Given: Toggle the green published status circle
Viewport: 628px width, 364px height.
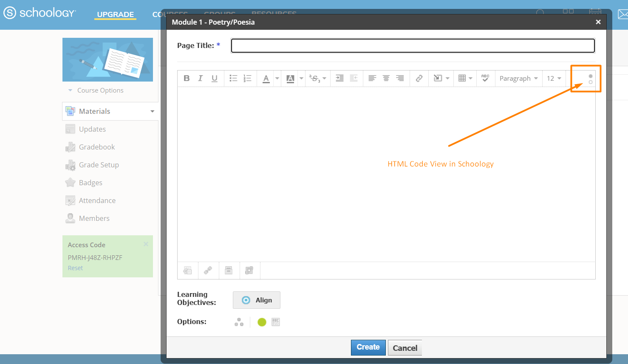Looking at the screenshot, I should (262, 322).
